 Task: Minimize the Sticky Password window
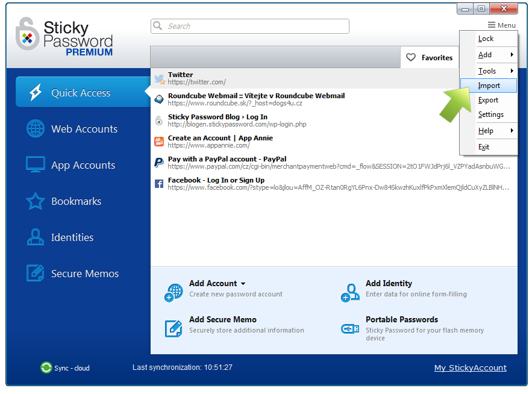(465, 9)
